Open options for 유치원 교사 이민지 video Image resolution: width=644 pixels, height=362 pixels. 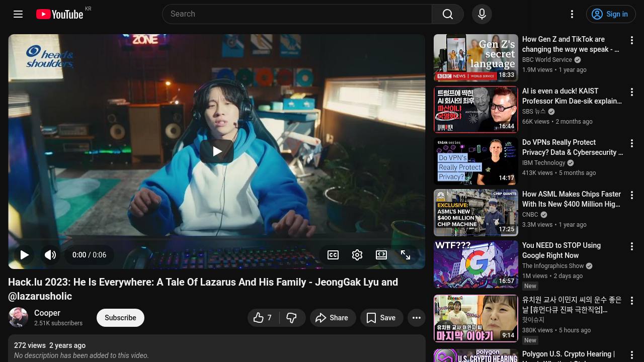click(x=632, y=301)
